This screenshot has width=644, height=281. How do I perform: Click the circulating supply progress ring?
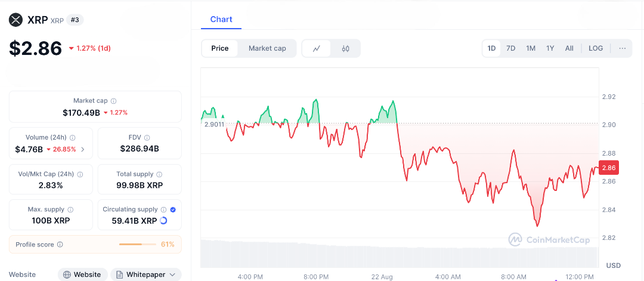pyautogui.click(x=163, y=221)
